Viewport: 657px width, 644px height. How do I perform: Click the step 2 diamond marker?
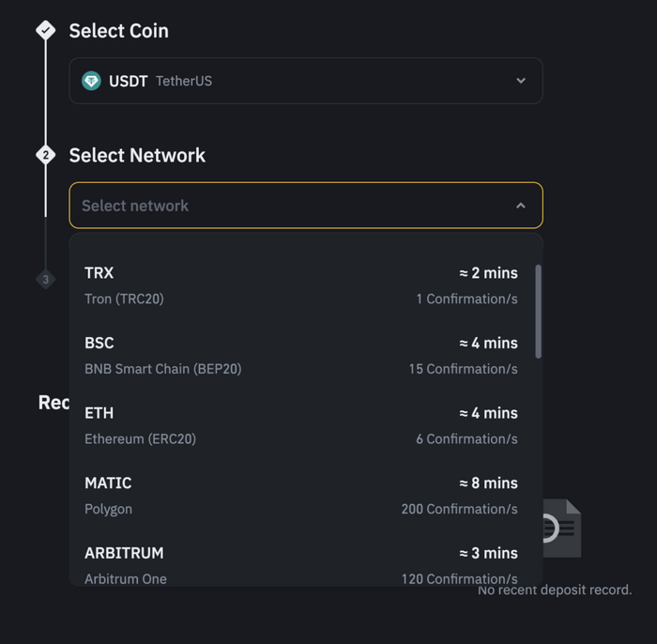(x=45, y=155)
